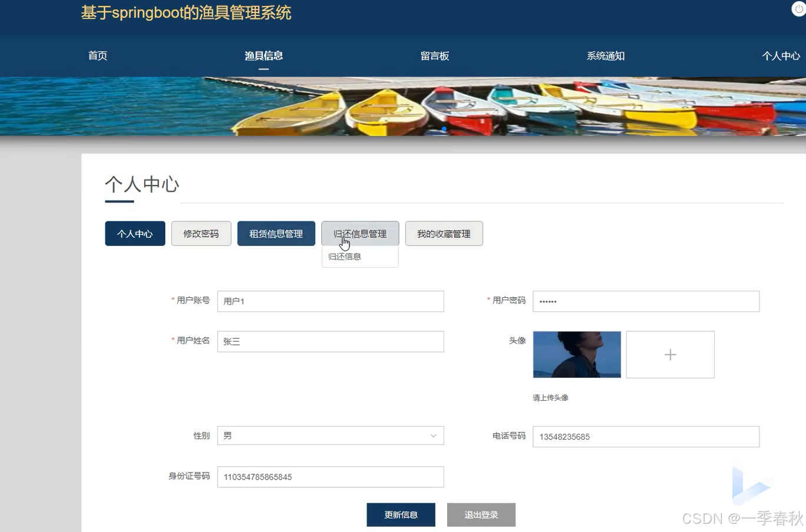This screenshot has width=806, height=532.
Task: Click the 更新信息 update button
Action: (x=401, y=514)
